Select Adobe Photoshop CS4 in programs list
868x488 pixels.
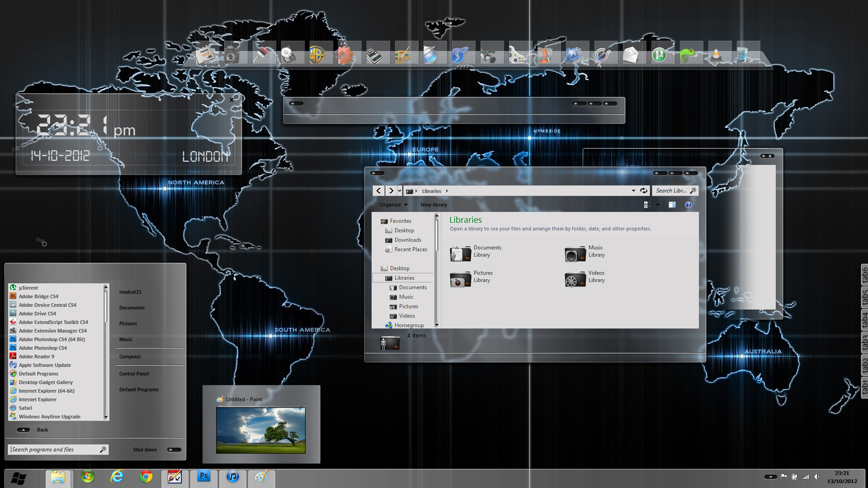42,348
